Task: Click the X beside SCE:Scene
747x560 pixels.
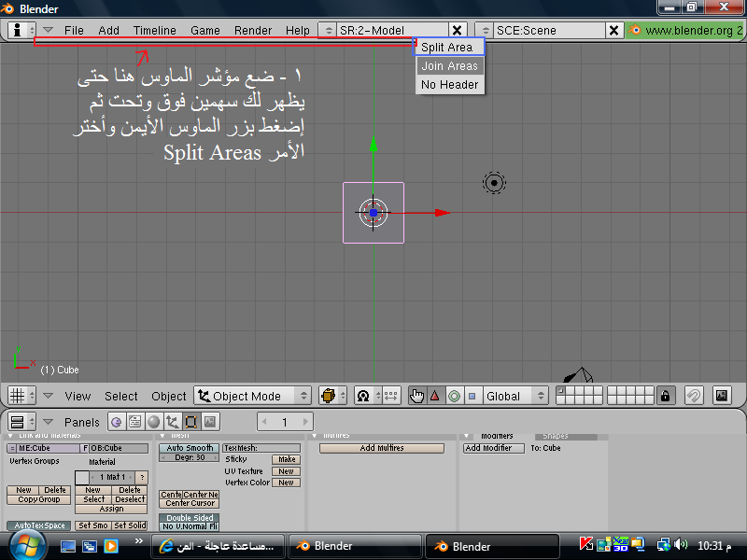Action: [614, 31]
